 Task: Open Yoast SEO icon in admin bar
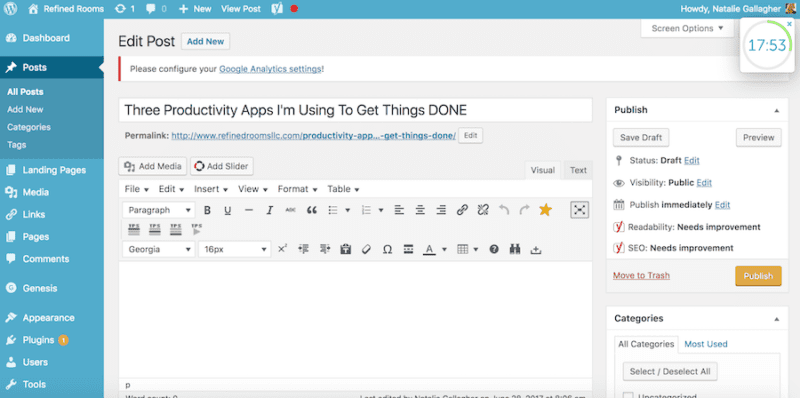coord(277,9)
